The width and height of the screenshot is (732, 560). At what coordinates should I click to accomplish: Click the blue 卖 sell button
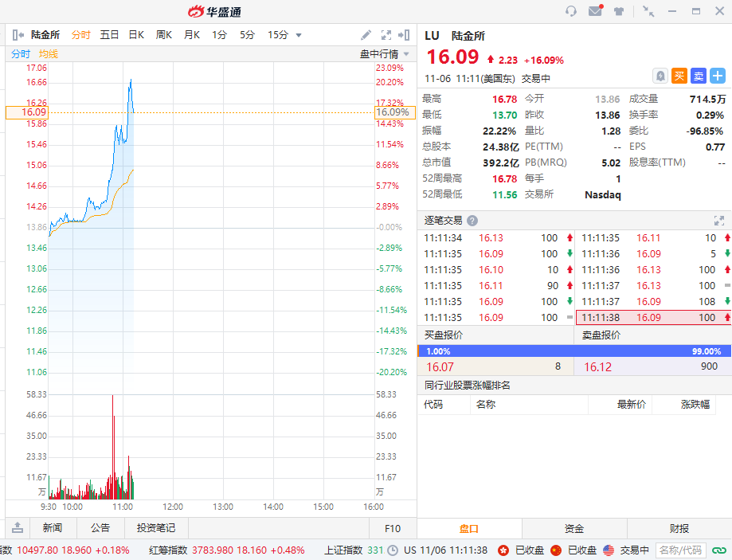click(699, 76)
